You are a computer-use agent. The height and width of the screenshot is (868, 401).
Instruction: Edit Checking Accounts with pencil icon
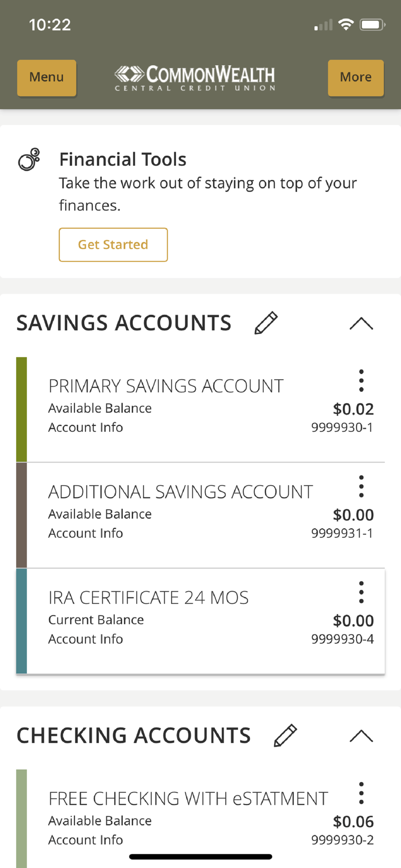(x=286, y=735)
